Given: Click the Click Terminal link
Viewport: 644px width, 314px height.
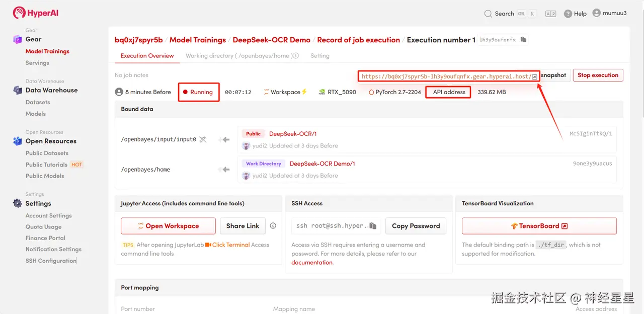Looking at the screenshot, I should pos(231,245).
